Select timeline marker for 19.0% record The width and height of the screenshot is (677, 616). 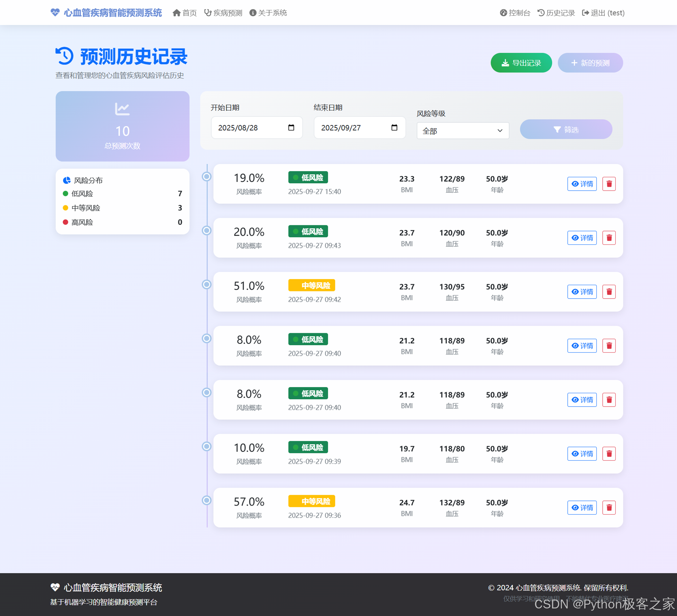(207, 177)
